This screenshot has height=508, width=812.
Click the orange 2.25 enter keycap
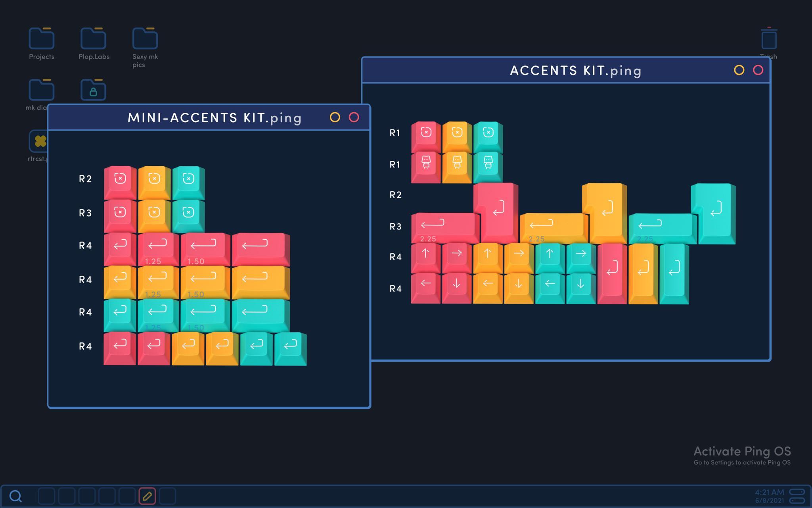tap(553, 225)
